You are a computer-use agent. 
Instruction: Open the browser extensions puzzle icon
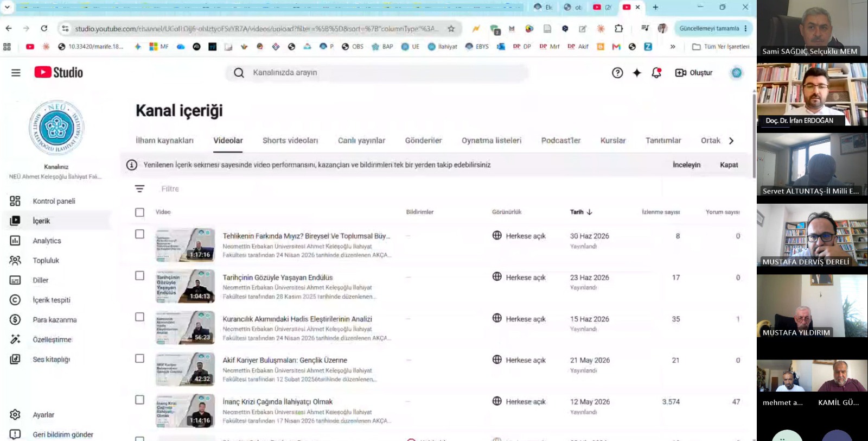pos(619,28)
